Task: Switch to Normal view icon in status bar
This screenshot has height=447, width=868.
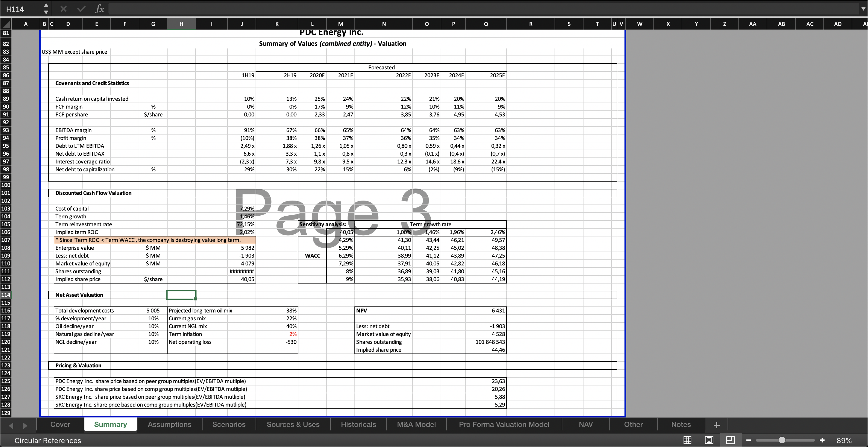Action: [687, 440]
